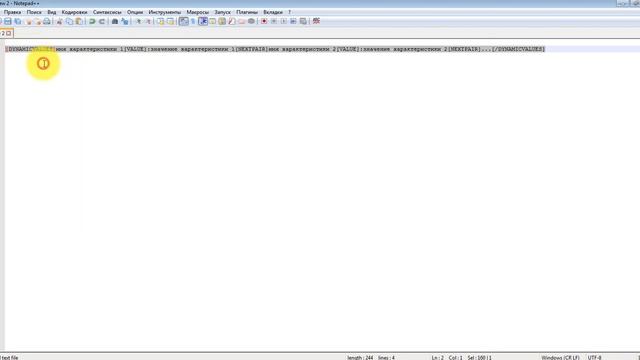The height and width of the screenshot is (360, 640).
Task: Click the Save recorded macro icon
Action: tap(303, 21)
